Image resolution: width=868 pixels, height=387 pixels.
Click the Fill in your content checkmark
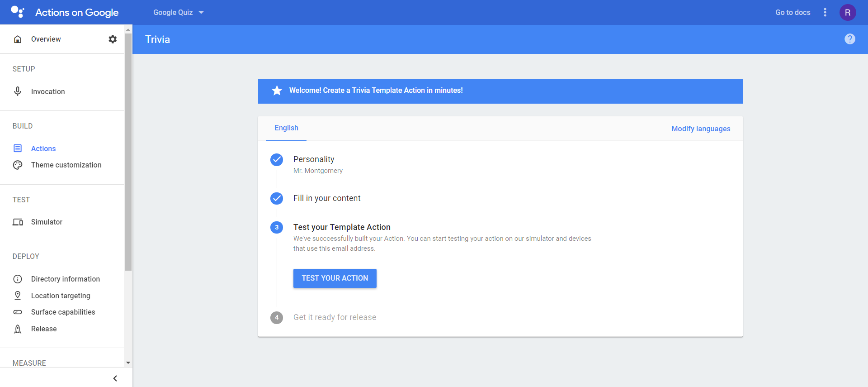[x=277, y=198]
